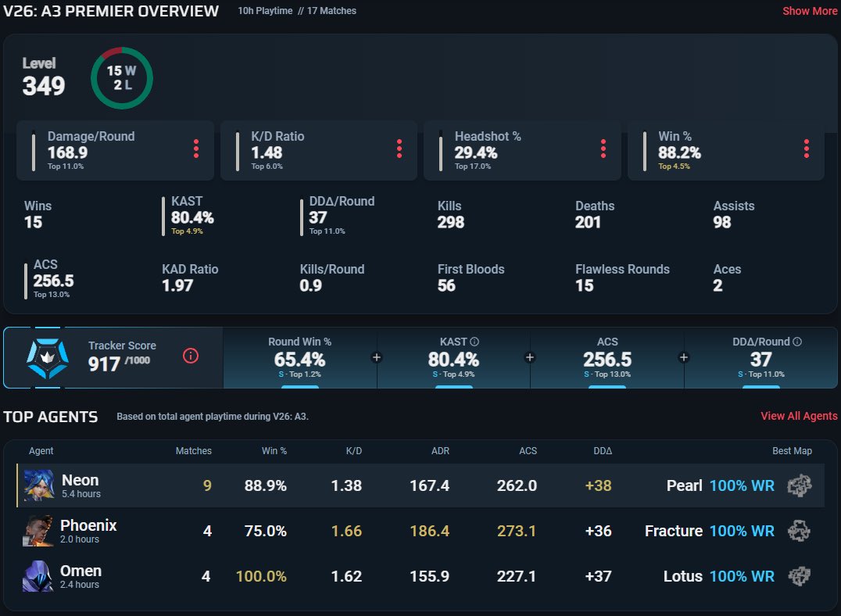Click the Lotus map icon
The height and width of the screenshot is (616, 841).
[x=799, y=576]
